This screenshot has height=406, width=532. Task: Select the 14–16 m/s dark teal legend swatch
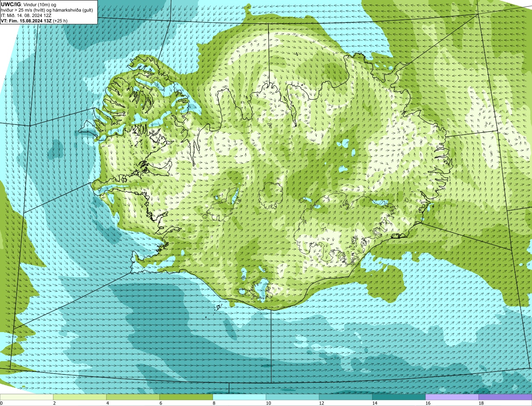point(399,397)
